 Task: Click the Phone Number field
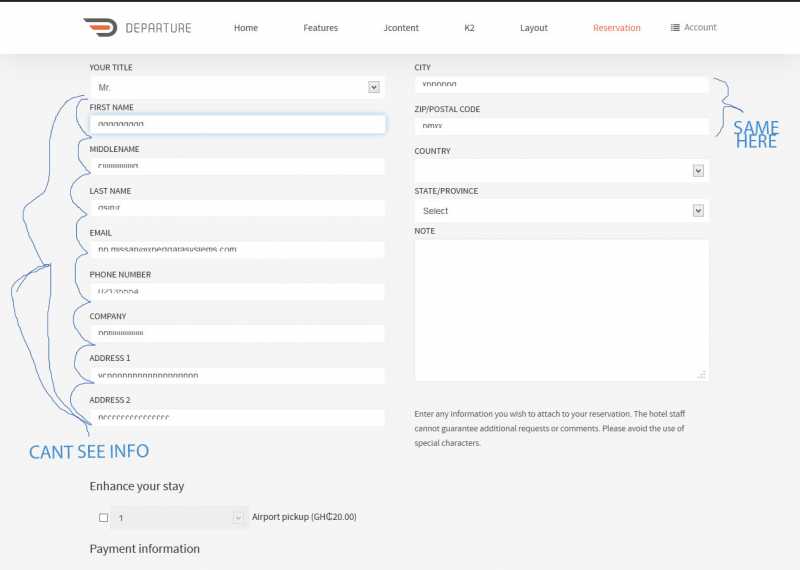(x=237, y=292)
